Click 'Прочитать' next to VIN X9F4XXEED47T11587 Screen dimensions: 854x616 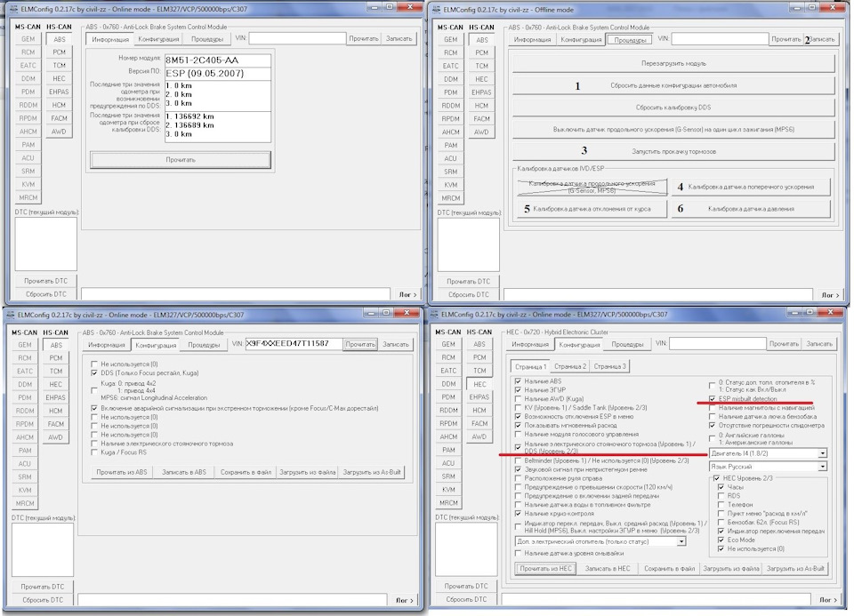(x=360, y=345)
